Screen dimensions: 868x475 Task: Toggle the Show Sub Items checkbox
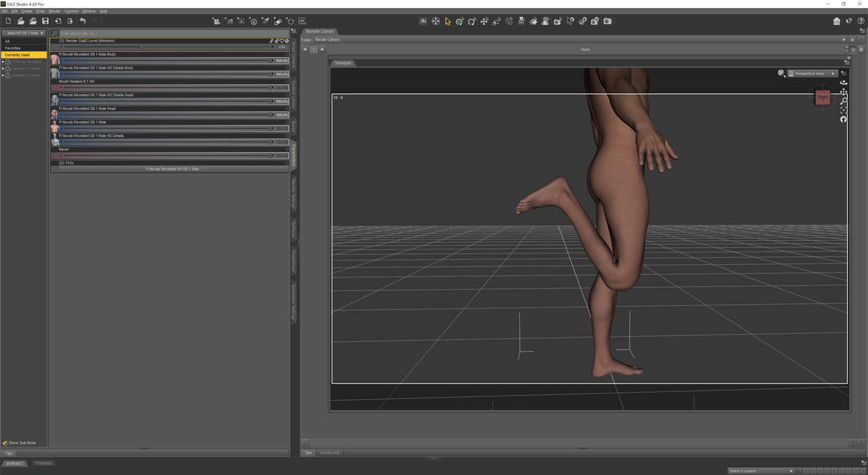(x=5, y=442)
